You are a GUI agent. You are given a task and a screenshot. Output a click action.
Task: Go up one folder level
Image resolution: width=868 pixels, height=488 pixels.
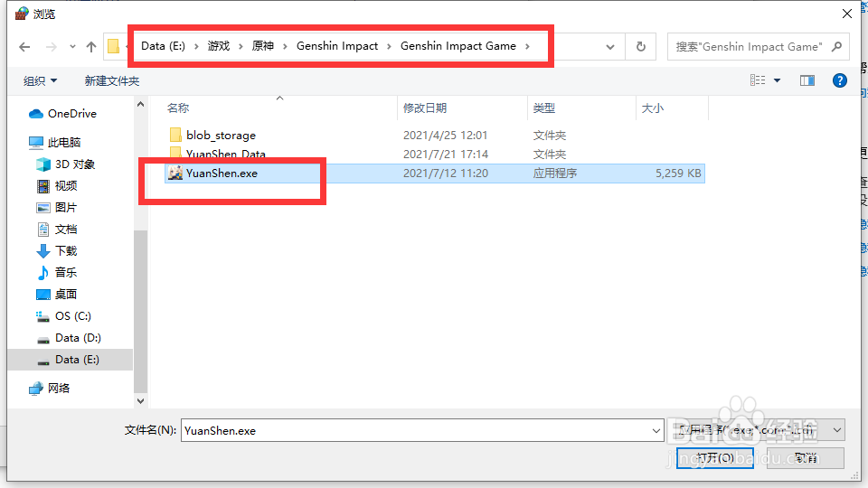[x=91, y=47]
